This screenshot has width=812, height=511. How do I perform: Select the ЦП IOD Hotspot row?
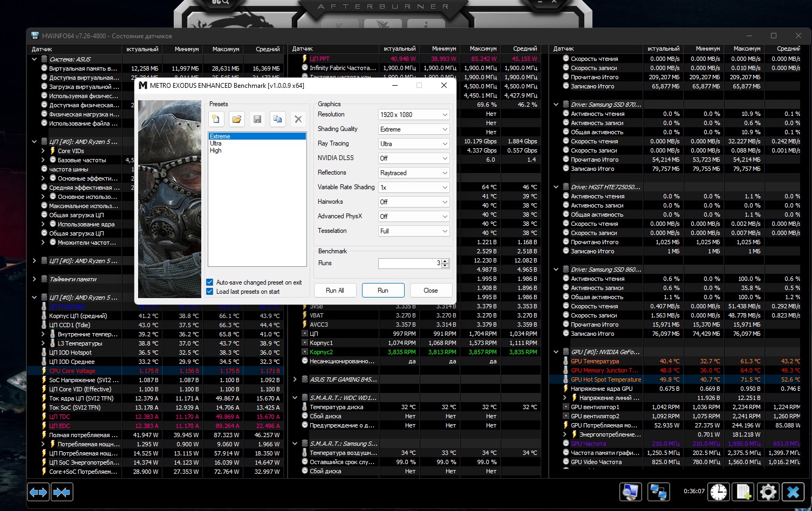tap(156, 353)
